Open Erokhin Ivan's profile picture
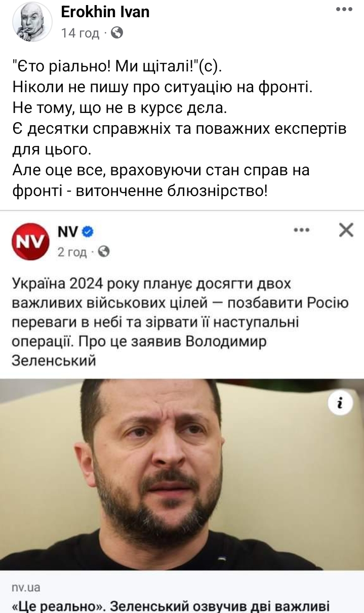 (32, 21)
